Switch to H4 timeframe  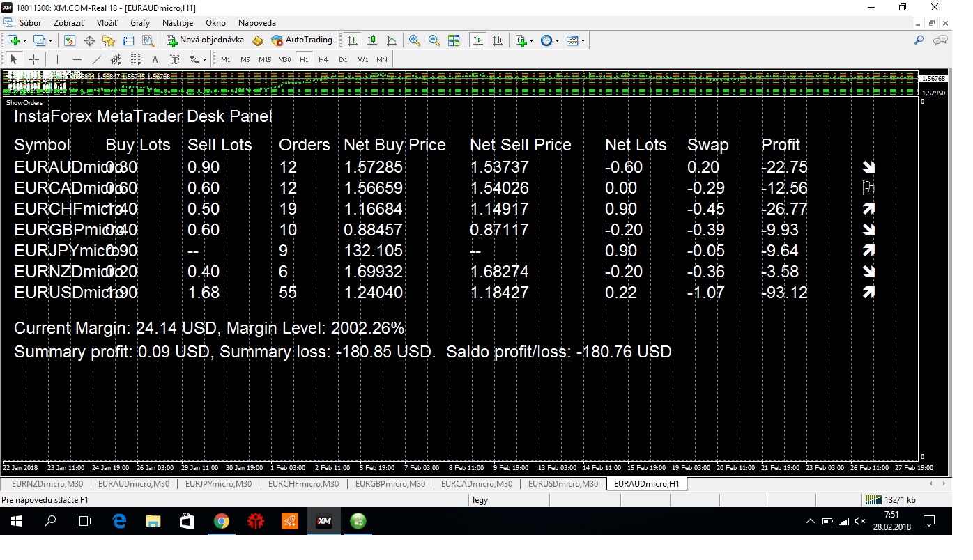point(323,59)
